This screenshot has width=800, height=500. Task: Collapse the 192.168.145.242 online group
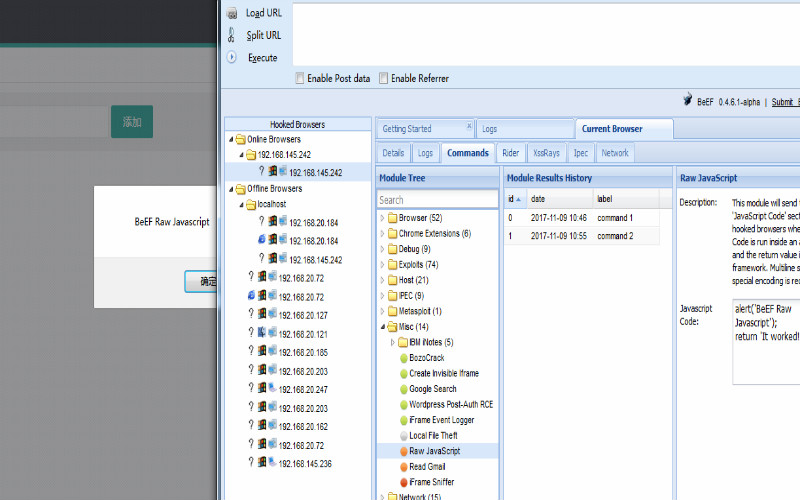coord(241,155)
